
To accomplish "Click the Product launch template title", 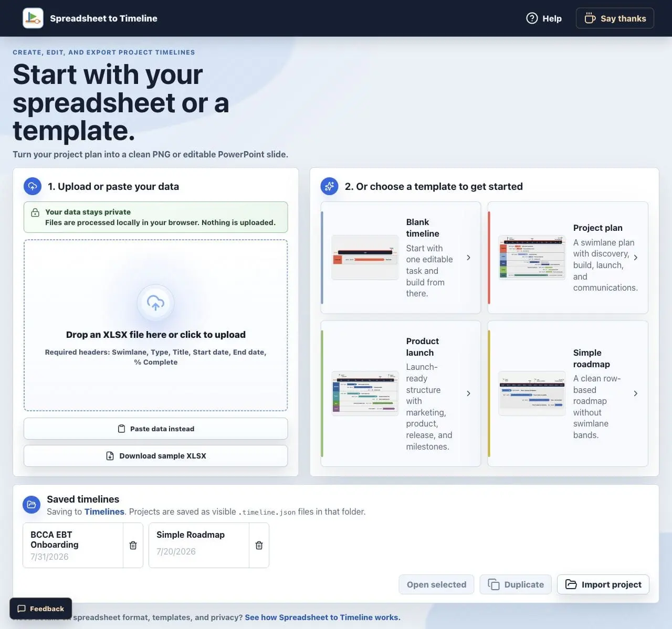I will tap(423, 347).
